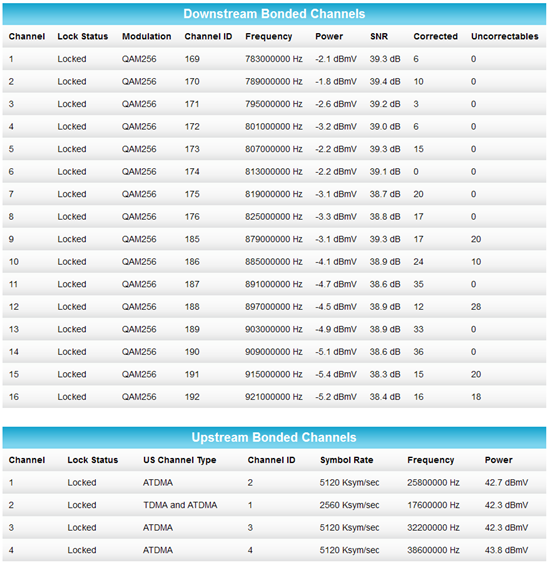Click the 38.3 dB SNR value
The height and width of the screenshot is (565, 550).
[385, 374]
